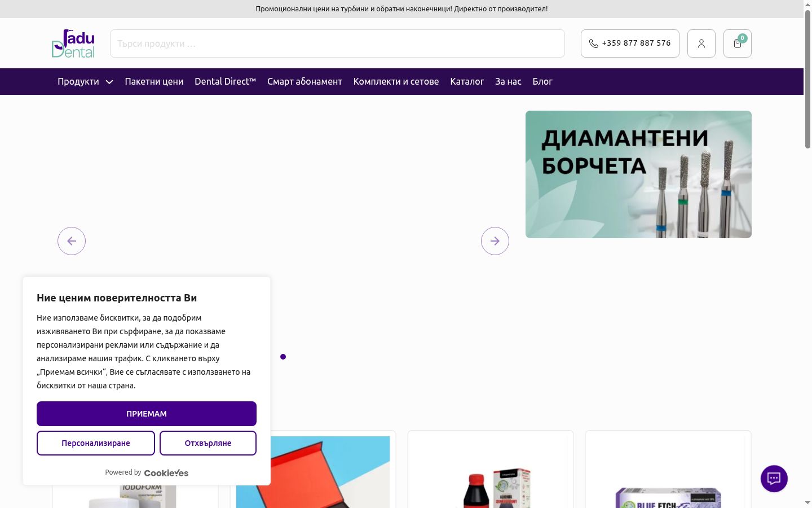The height and width of the screenshot is (508, 812).
Task: Open the Каталог page
Action: point(467,81)
